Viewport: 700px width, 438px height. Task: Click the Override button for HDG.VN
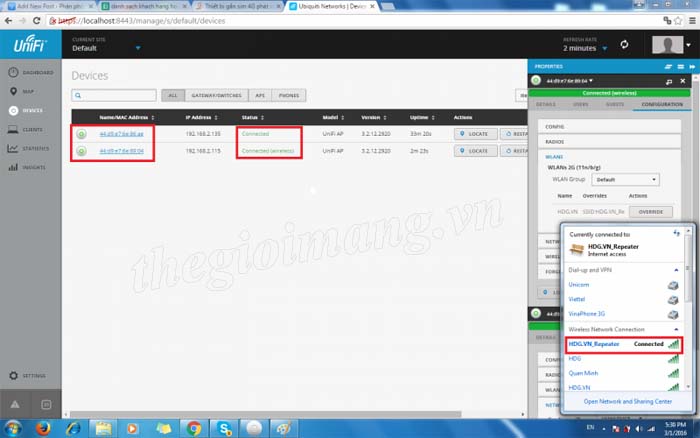(x=650, y=212)
